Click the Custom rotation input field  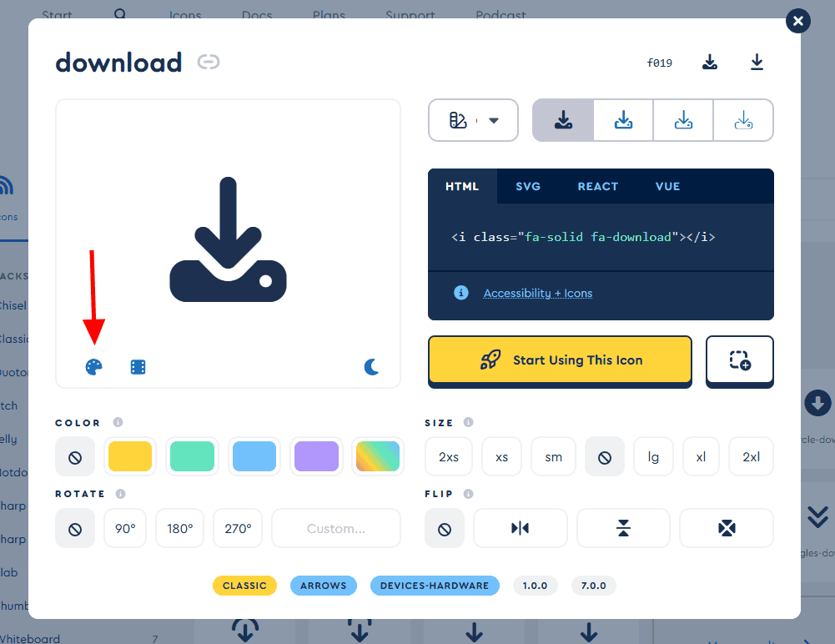(336, 528)
